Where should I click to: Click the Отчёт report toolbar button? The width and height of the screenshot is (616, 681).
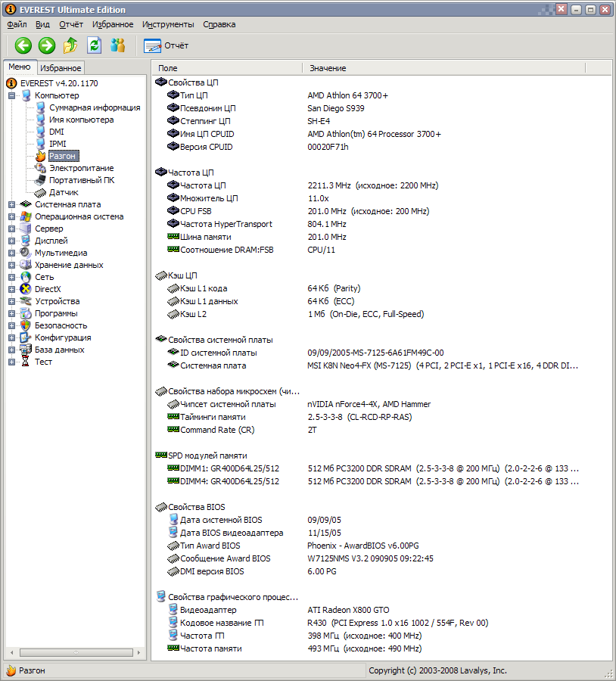click(166, 45)
